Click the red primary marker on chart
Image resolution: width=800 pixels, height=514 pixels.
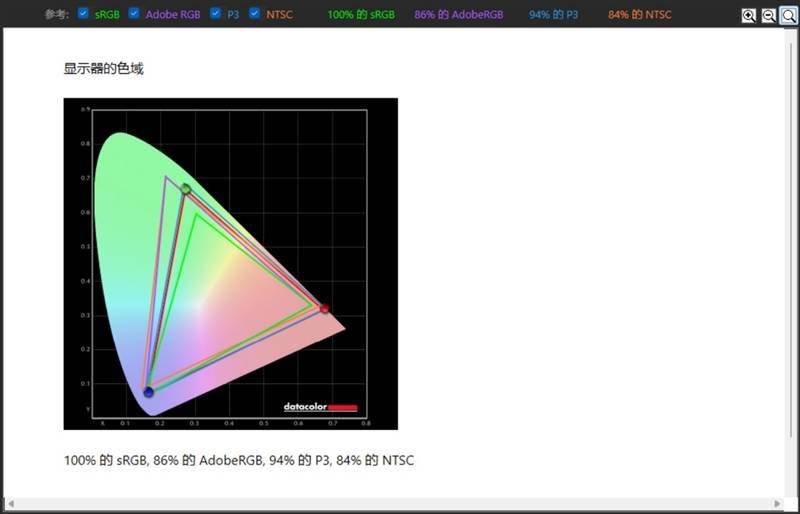pyautogui.click(x=324, y=308)
